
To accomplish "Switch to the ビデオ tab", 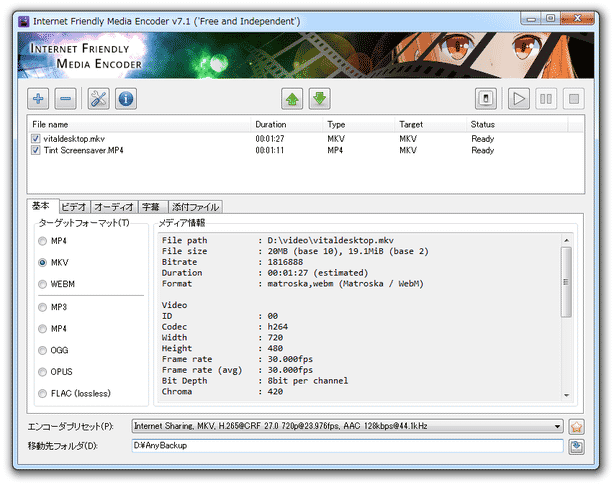I will tap(74, 207).
